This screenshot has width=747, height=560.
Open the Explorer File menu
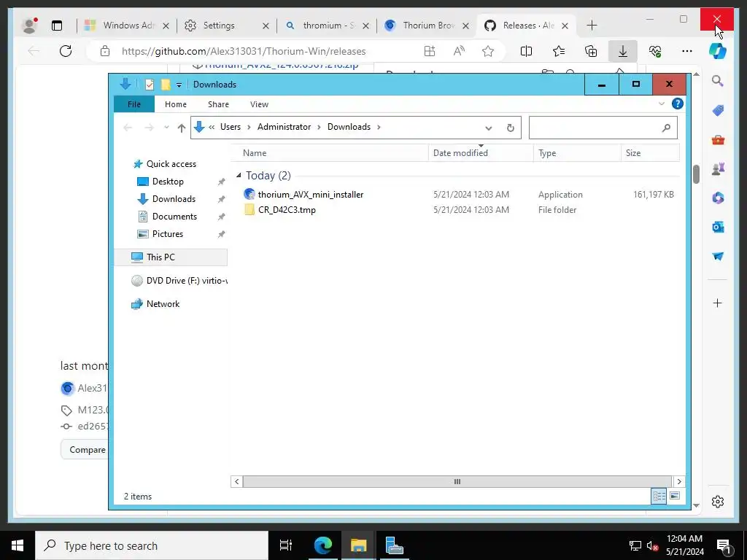pyautogui.click(x=134, y=104)
